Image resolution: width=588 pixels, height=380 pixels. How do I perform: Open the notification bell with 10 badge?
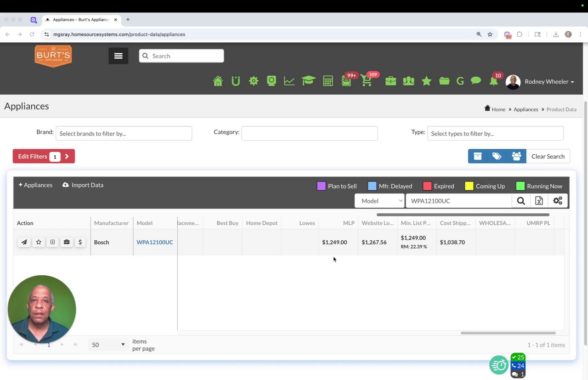coord(494,80)
